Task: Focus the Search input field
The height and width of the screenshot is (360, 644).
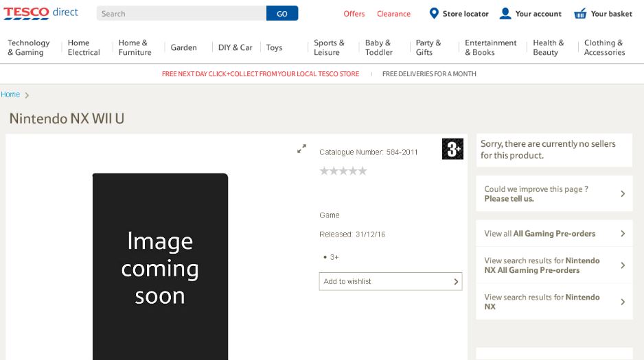Action: click(x=181, y=14)
